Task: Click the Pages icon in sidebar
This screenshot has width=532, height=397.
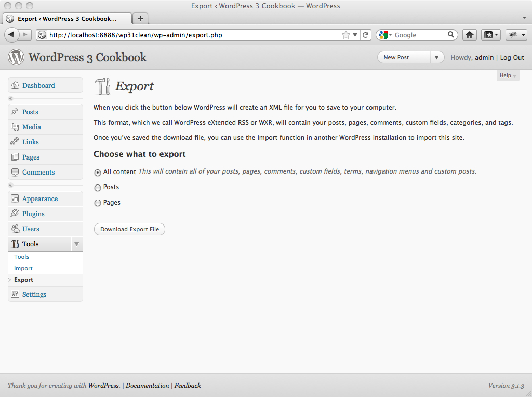Action: pyautogui.click(x=15, y=157)
